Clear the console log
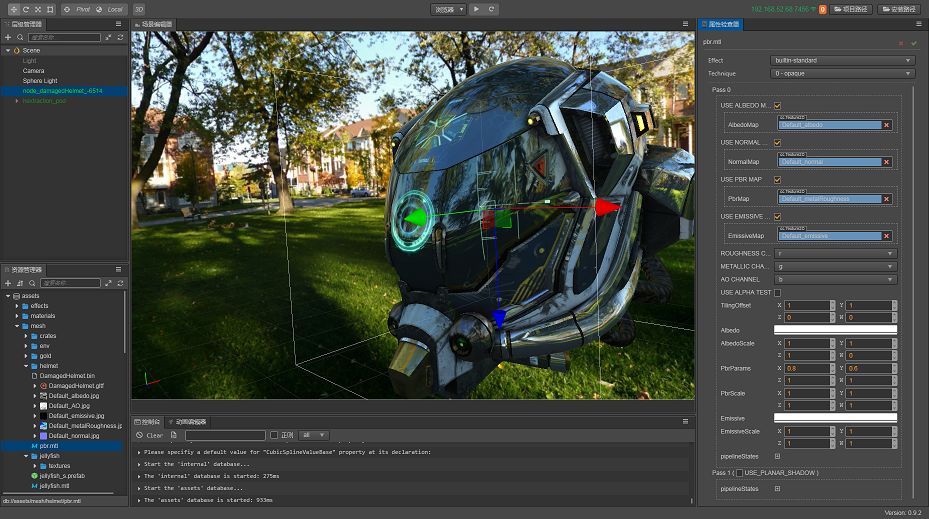Screen dimensions: 929x519 [x=150, y=435]
